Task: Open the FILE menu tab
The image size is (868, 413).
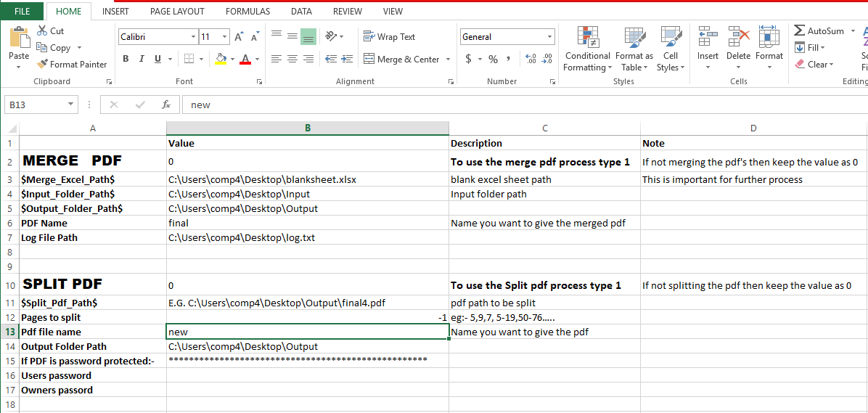Action: (22, 12)
